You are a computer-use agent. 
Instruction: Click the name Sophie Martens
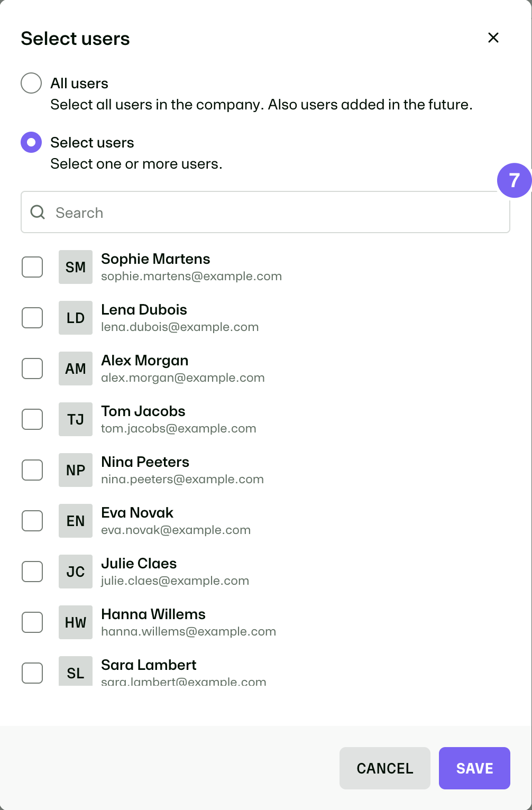click(155, 259)
